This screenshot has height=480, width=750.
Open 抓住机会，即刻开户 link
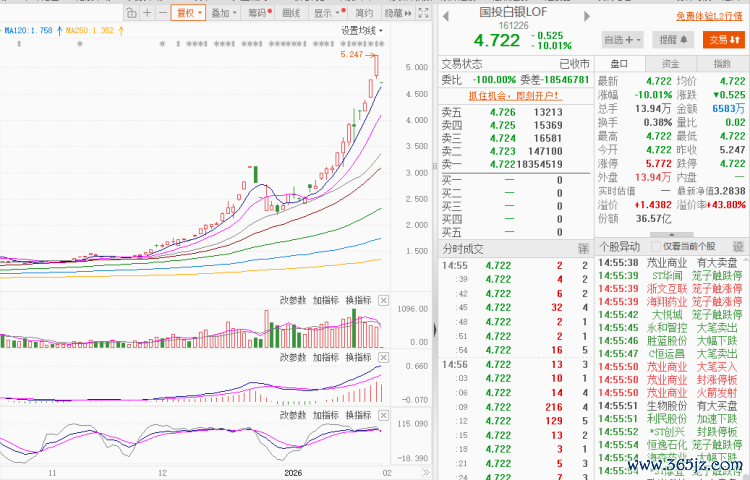[515, 96]
